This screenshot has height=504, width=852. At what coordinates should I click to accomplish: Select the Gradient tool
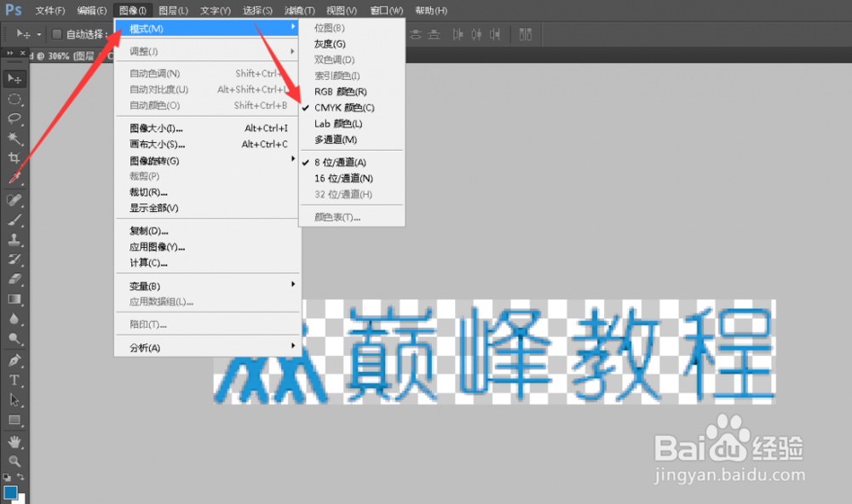point(14,300)
